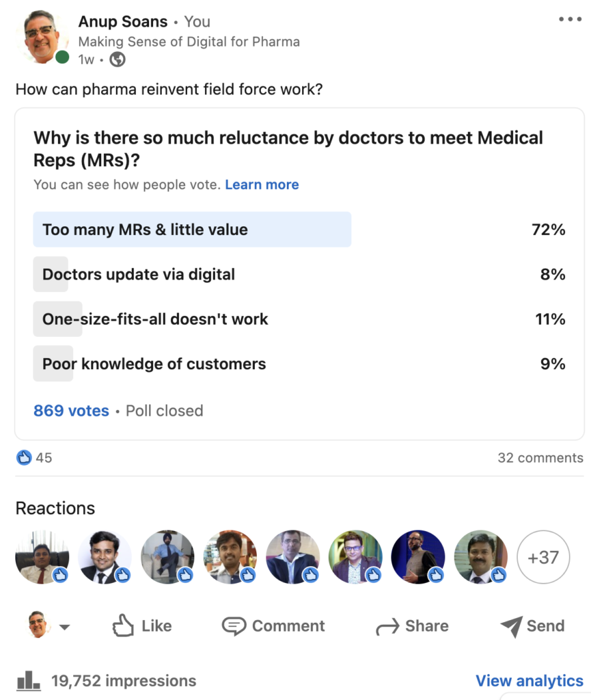Select 'Doctors update via digital' poll option
The width and height of the screenshot is (591, 700).
tap(139, 275)
